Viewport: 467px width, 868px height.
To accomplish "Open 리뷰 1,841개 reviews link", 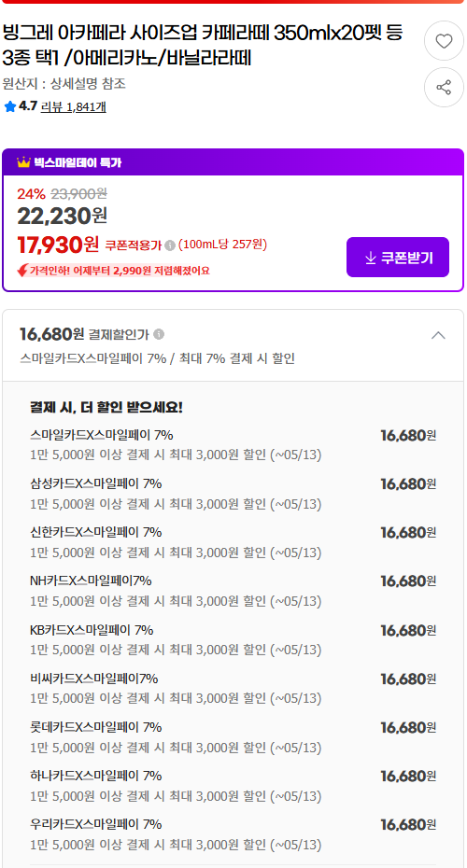I will point(73,106).
